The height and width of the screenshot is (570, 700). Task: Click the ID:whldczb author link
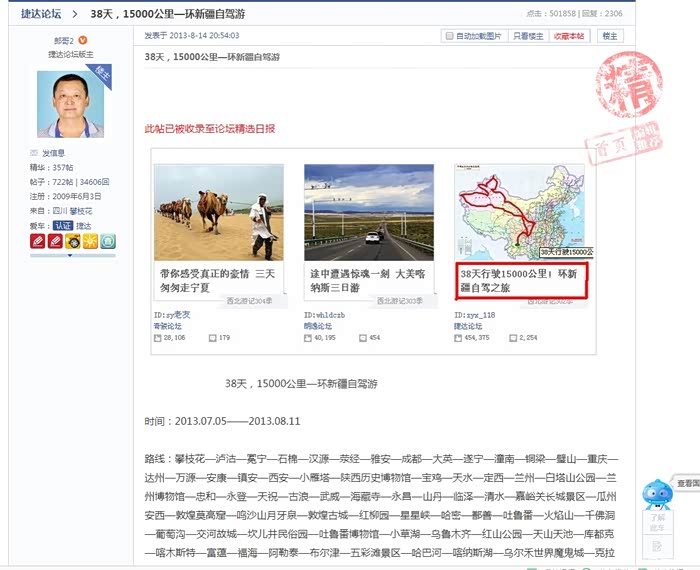tap(324, 315)
